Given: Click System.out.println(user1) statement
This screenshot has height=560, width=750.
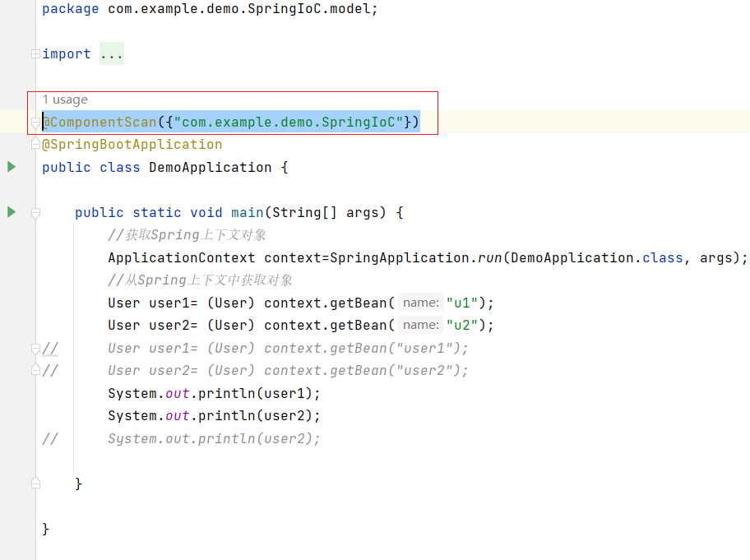Looking at the screenshot, I should pos(215,394).
